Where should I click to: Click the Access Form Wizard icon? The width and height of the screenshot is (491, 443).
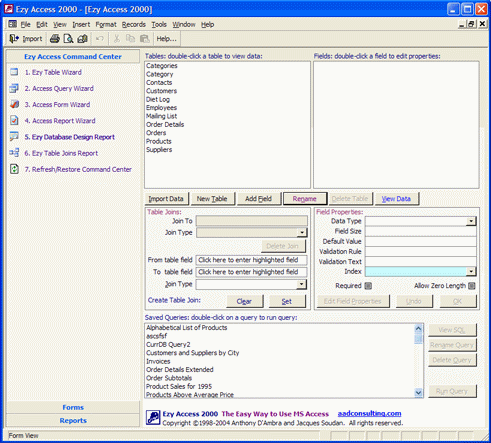click(x=14, y=104)
